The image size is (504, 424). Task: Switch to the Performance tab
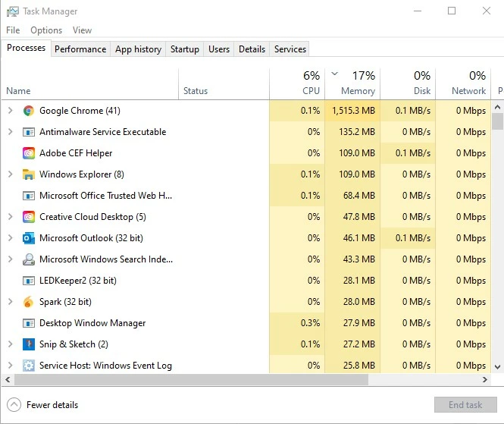(80, 49)
